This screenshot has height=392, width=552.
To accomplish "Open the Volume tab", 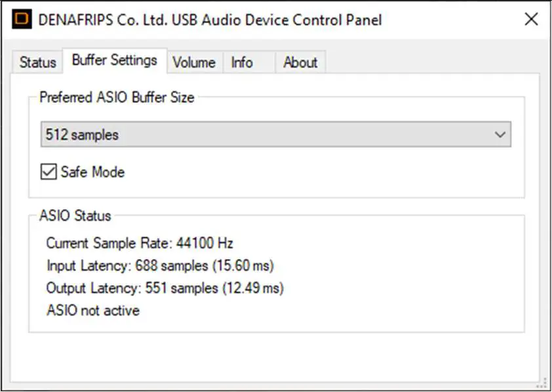I will [x=193, y=62].
